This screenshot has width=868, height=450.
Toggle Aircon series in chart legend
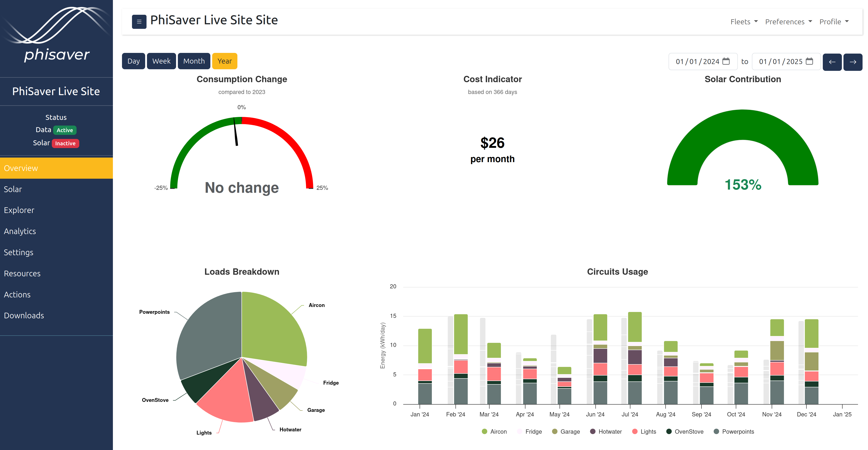(494, 431)
